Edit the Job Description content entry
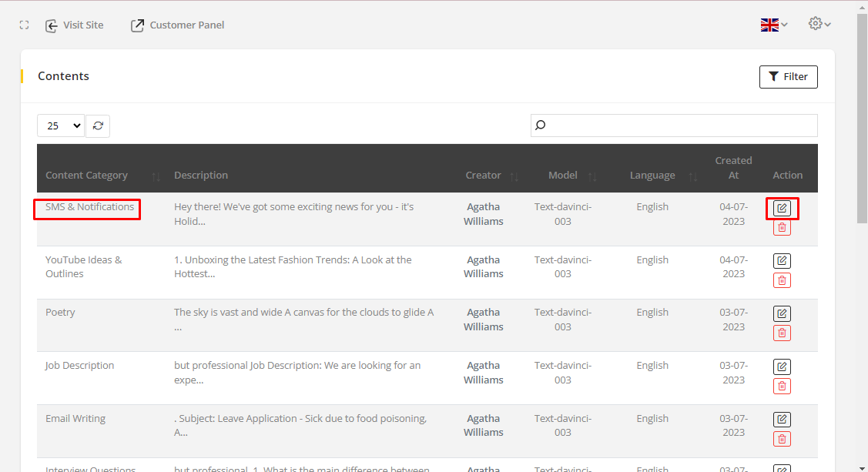Viewport: 868px width, 472px height. [x=782, y=367]
